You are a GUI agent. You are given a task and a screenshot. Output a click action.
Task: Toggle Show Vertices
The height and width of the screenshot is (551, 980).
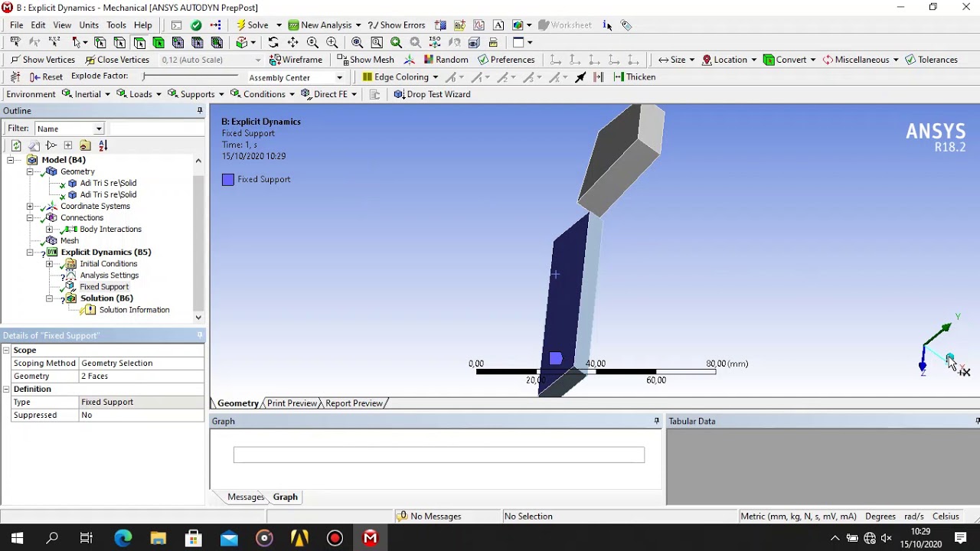tap(42, 60)
